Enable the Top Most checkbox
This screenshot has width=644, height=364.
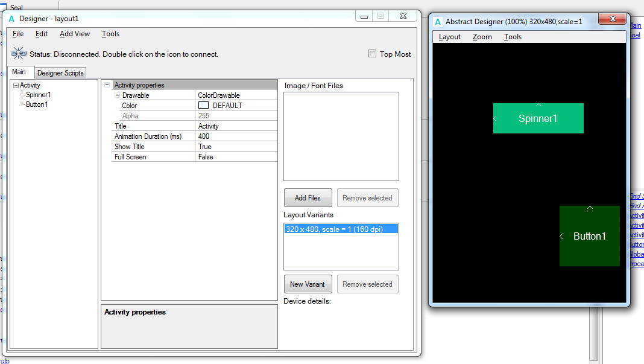pos(373,54)
